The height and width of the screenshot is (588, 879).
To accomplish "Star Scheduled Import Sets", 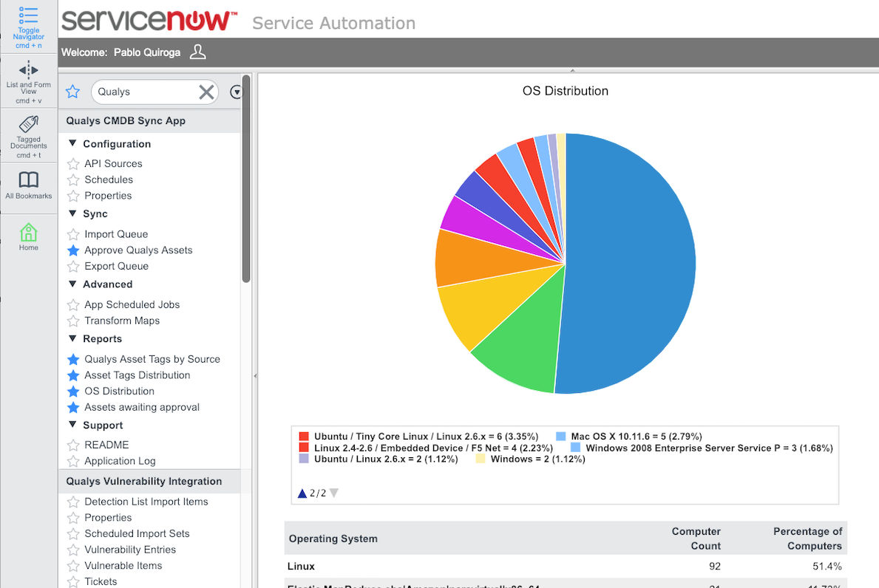I will [x=73, y=534].
